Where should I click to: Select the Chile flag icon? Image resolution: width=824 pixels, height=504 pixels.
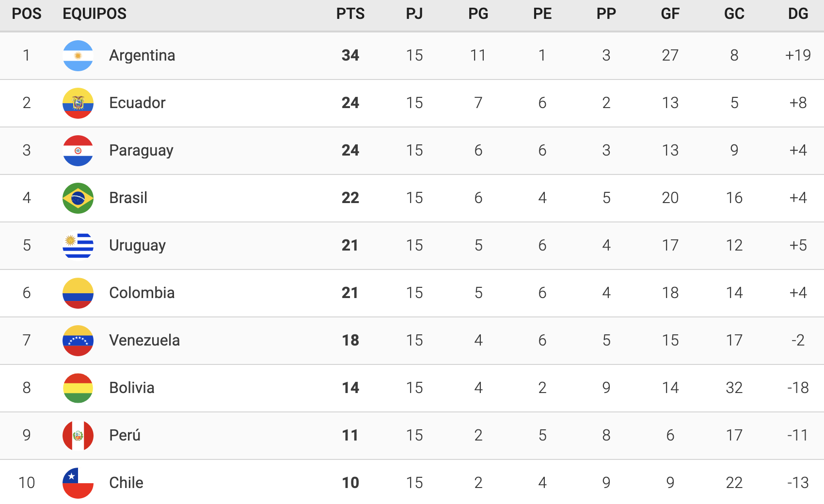tap(78, 483)
